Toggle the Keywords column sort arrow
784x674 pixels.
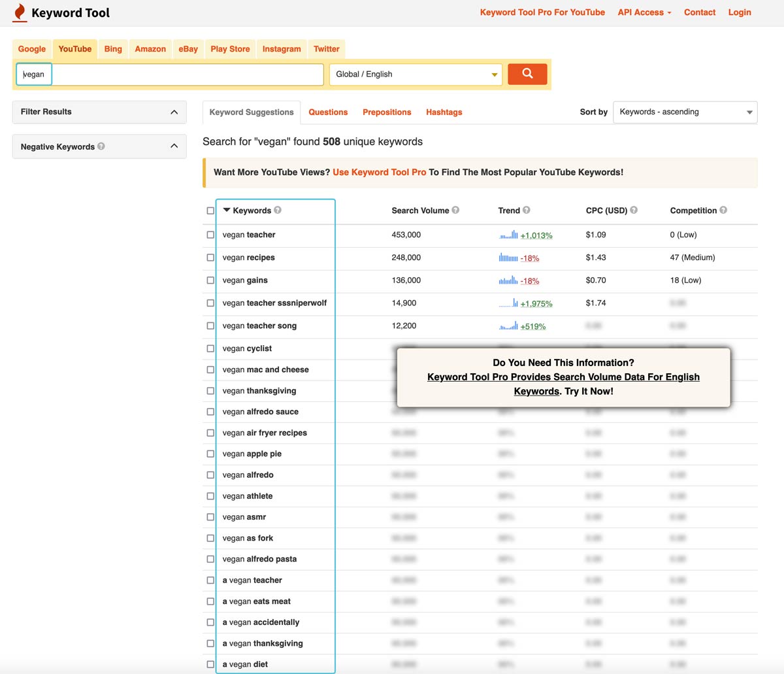coord(227,211)
